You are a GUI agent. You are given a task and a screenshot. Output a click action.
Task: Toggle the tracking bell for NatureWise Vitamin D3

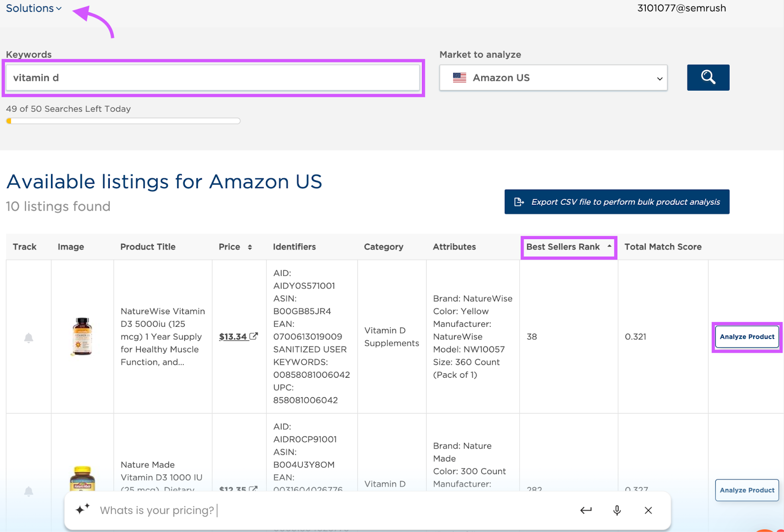(x=28, y=338)
